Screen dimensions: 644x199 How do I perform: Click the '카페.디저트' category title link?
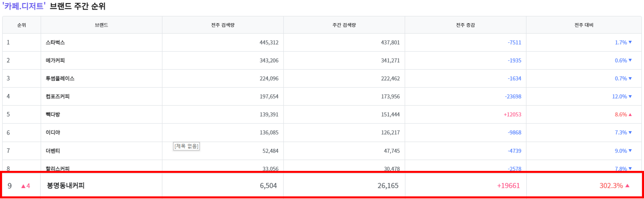point(24,6)
